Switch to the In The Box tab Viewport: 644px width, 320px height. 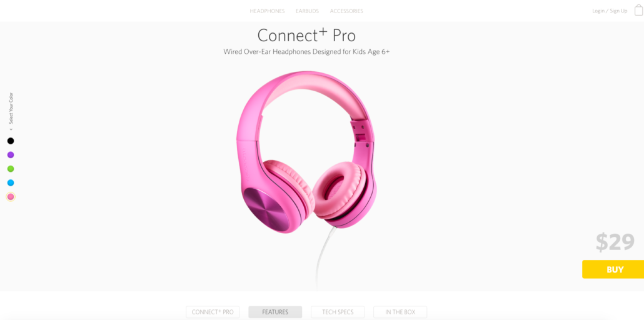click(400, 312)
